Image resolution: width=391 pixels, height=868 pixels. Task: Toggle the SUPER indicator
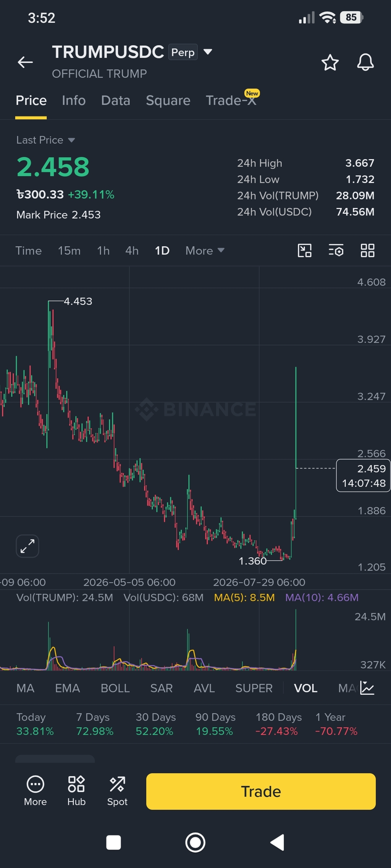[x=254, y=688]
